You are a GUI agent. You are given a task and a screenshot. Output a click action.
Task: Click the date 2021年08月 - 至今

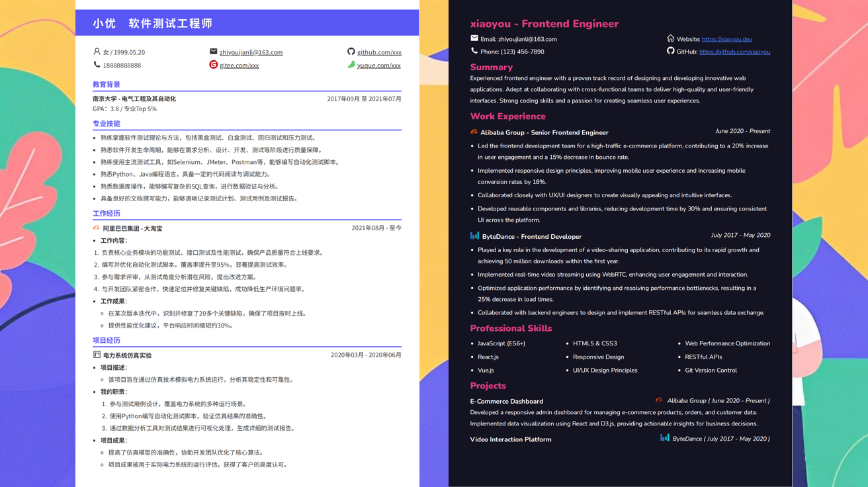point(376,228)
